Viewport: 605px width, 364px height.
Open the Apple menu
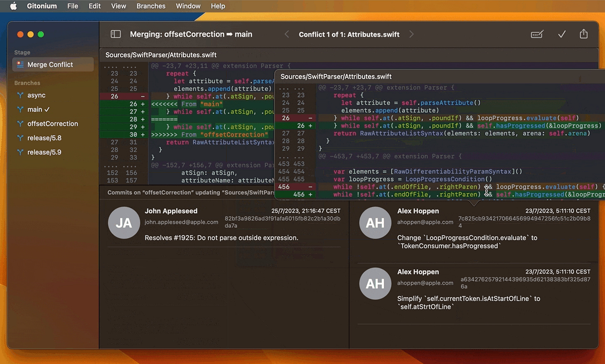pos(13,6)
